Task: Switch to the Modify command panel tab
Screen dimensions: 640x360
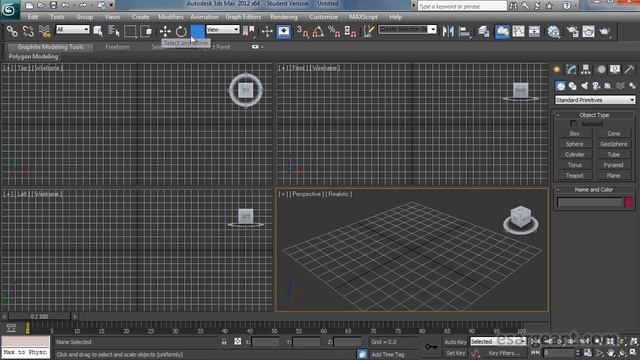Action: (x=571, y=70)
